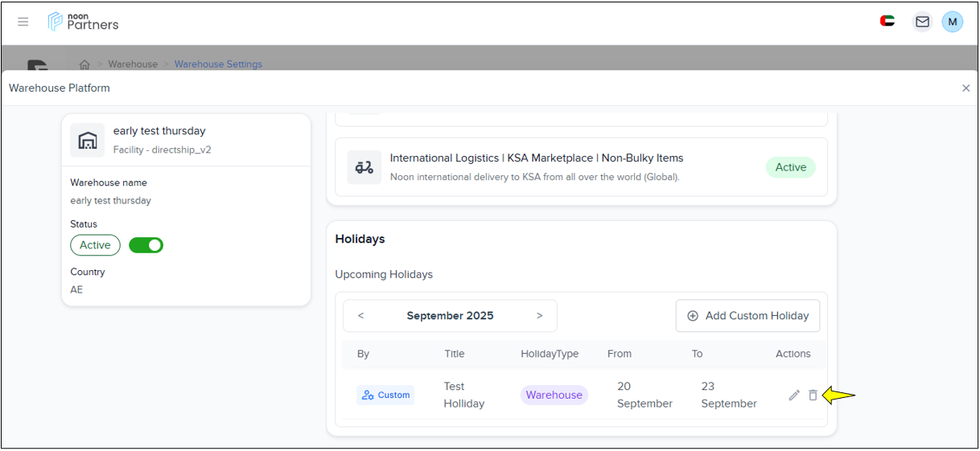Click the home breadcrumb icon
Screen dimensions: 980x451
pyautogui.click(x=84, y=64)
